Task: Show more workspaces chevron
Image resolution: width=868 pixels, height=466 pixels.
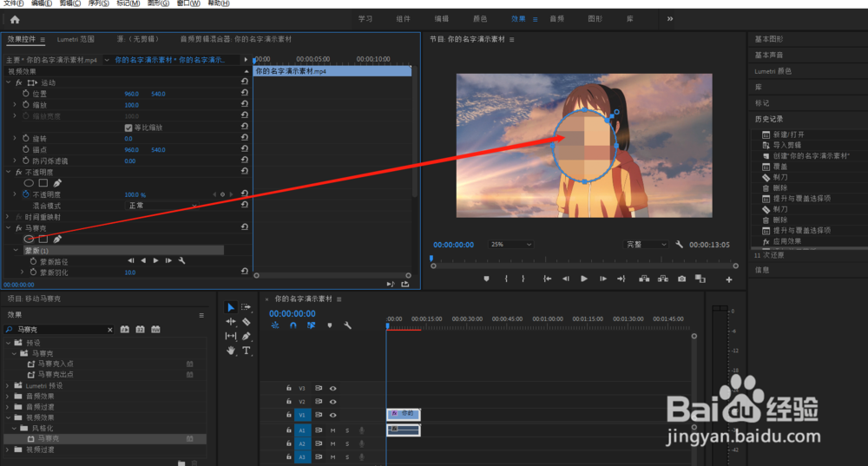Action: pyautogui.click(x=670, y=19)
